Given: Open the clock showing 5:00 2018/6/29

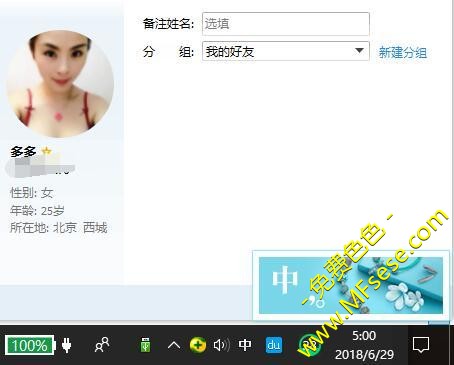Looking at the screenshot, I should [x=364, y=345].
